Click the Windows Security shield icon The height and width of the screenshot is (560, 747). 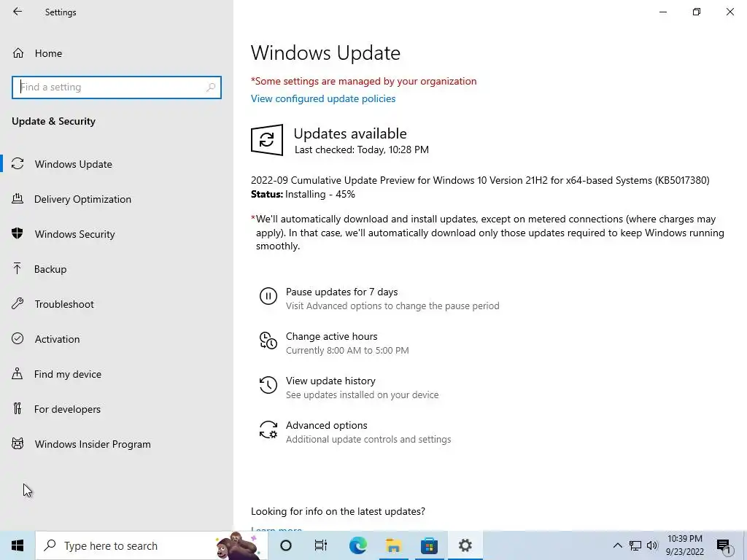(x=18, y=233)
